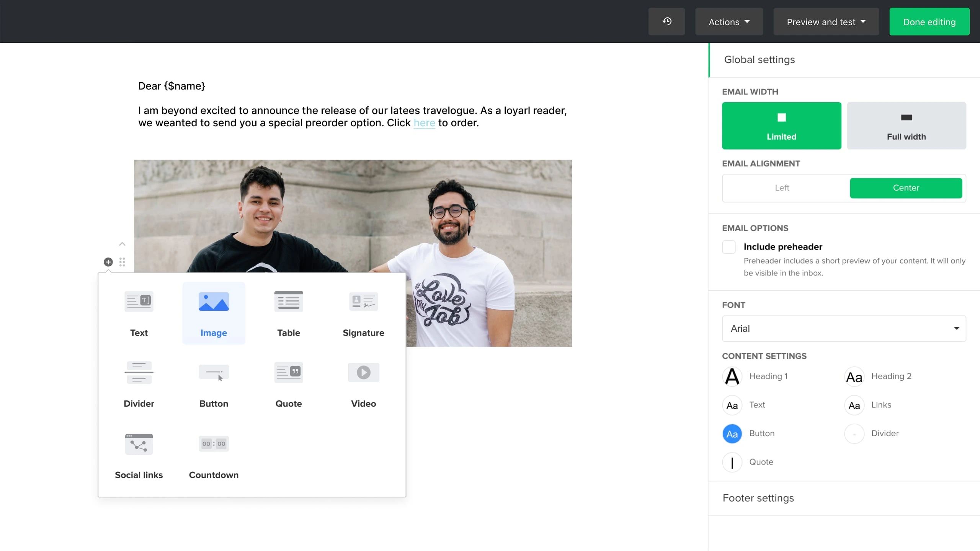Click the plus add-block icon
980x551 pixels.
click(x=108, y=262)
